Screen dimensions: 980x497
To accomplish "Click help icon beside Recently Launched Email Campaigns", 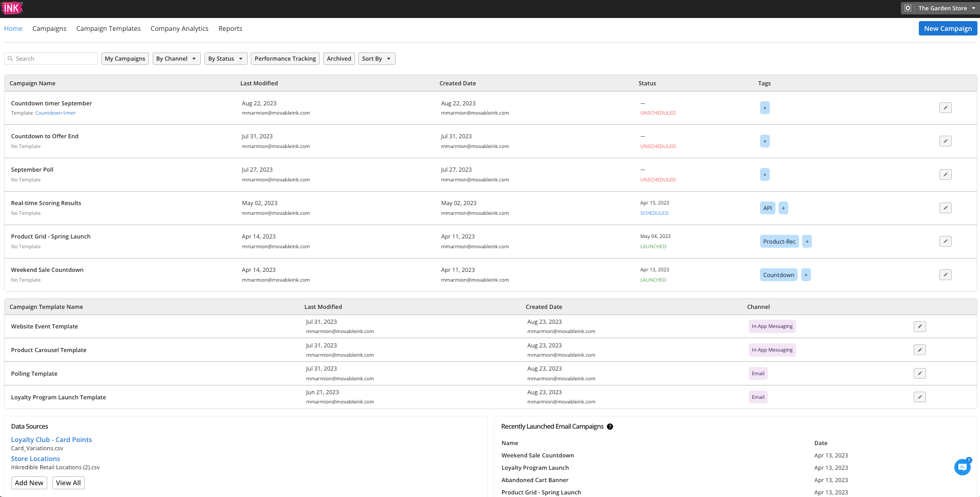I will click(610, 427).
